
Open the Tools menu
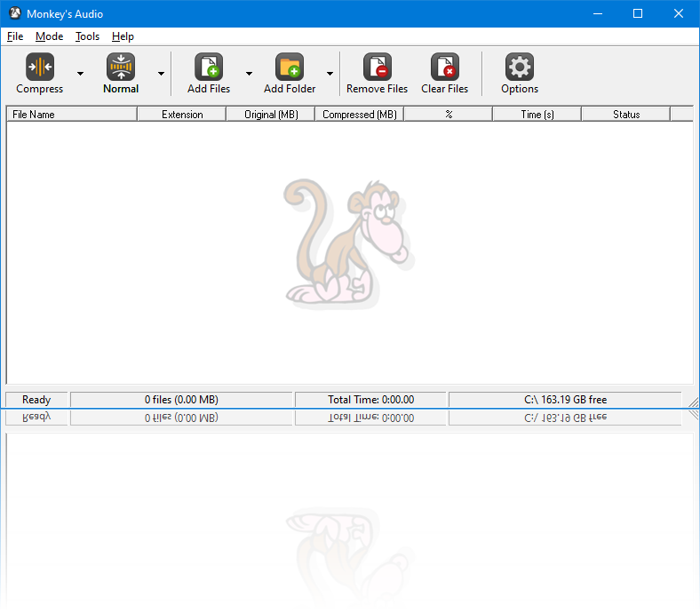pos(87,36)
